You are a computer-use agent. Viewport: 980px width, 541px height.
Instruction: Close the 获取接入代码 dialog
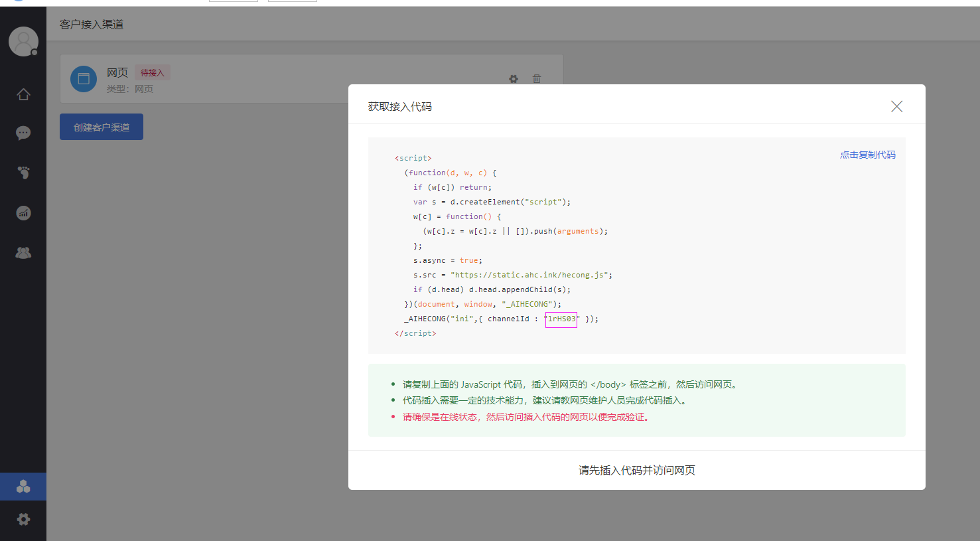click(896, 106)
